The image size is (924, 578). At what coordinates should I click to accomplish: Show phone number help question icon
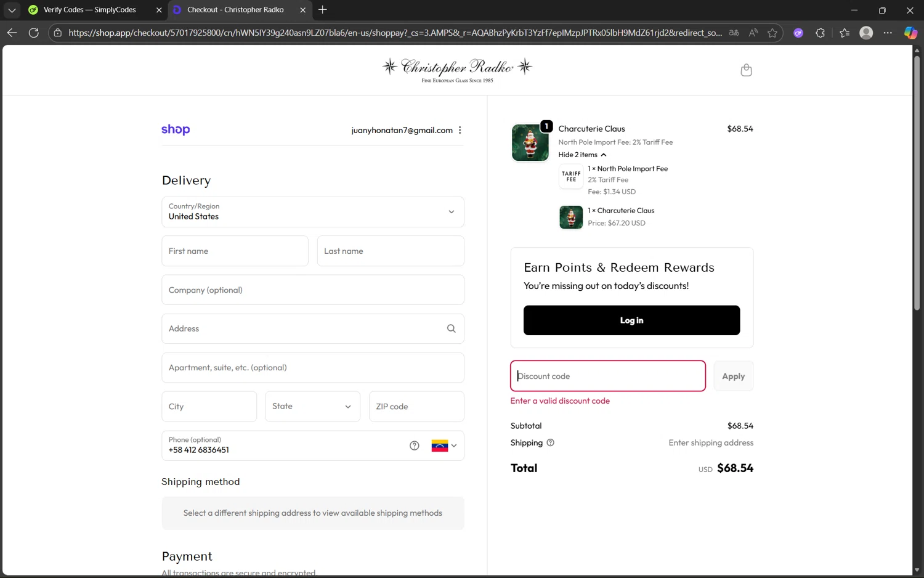(x=415, y=446)
